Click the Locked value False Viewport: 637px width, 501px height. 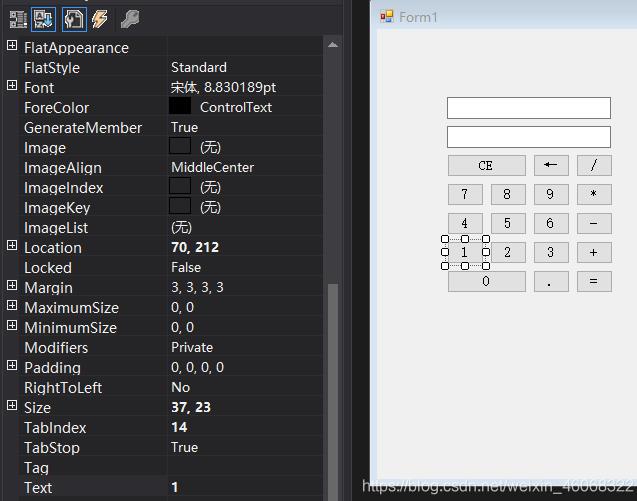click(x=186, y=267)
